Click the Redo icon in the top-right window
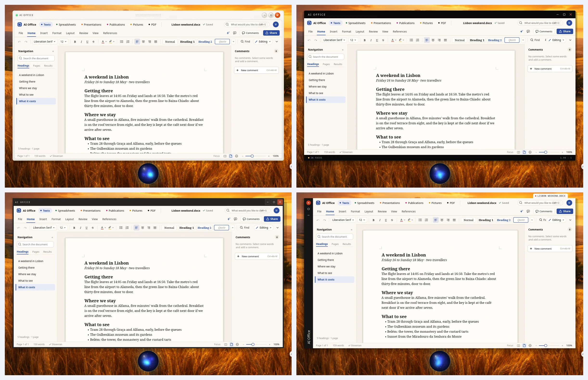588x380 pixels. click(315, 40)
